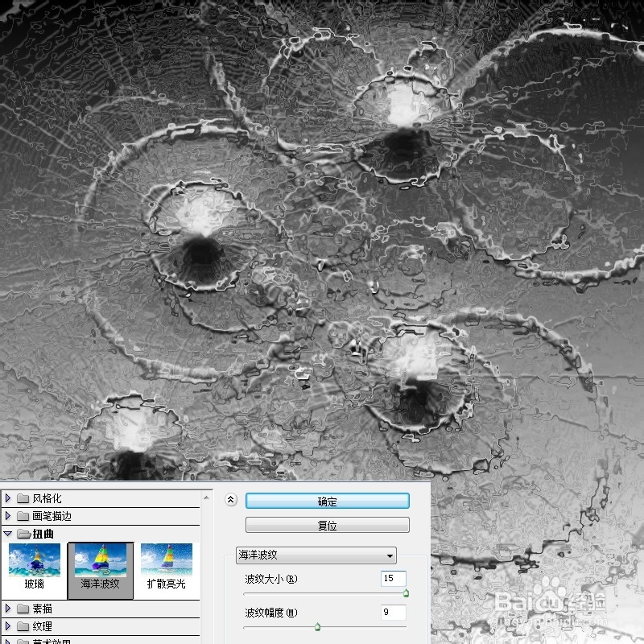
Task: Expand the 素描 filter category
Action: click(9, 609)
